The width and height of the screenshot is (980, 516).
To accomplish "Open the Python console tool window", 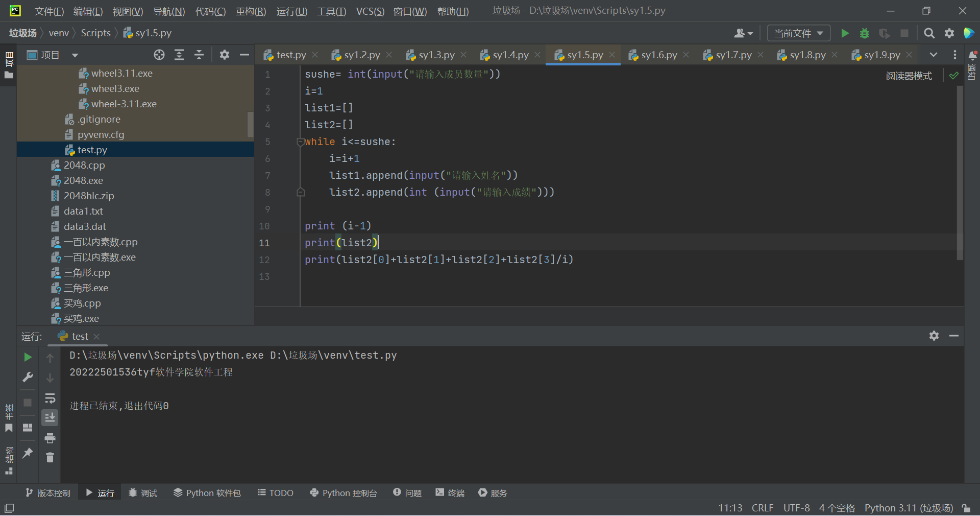I will point(344,493).
